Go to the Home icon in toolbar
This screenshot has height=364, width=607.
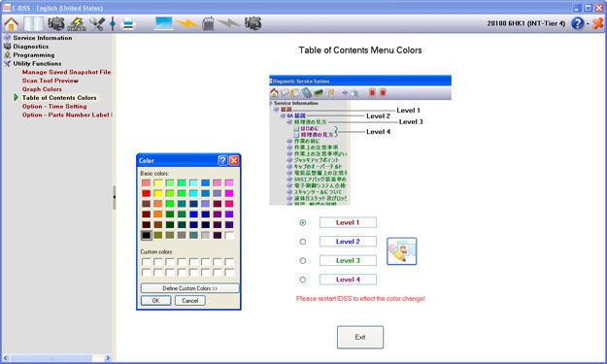click(12, 24)
